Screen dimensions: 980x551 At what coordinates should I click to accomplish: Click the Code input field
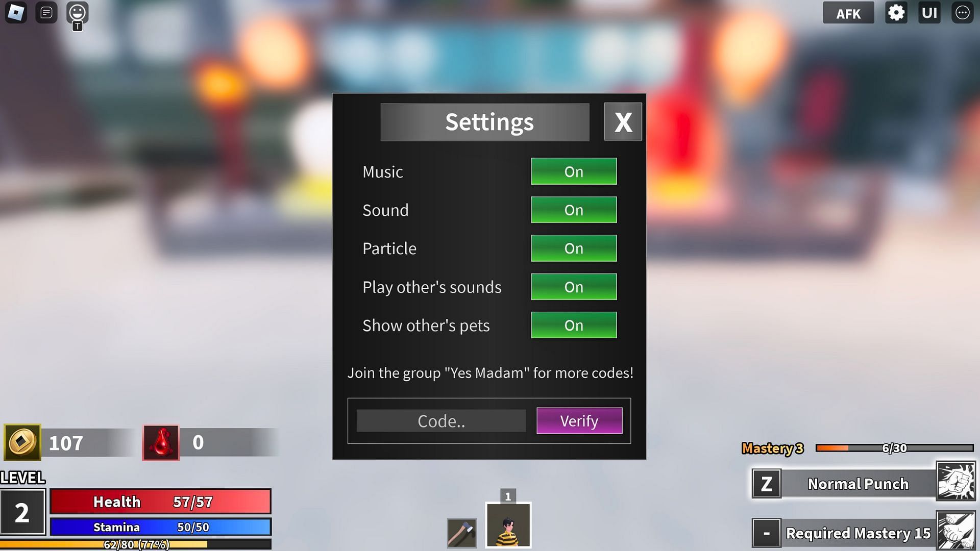tap(441, 420)
